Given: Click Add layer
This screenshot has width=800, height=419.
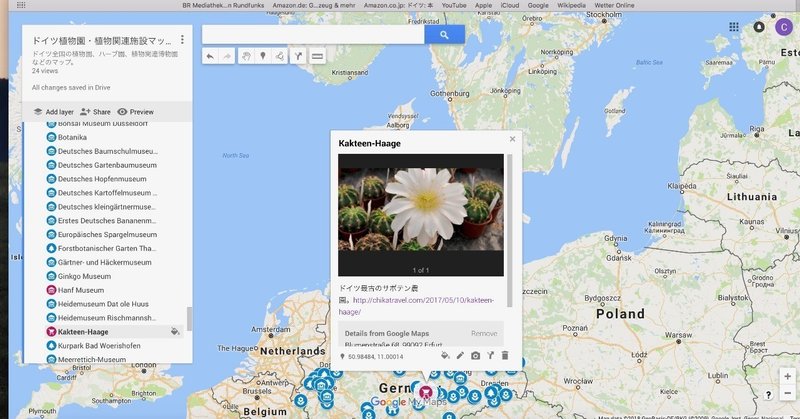Looking at the screenshot, I should 54,112.
